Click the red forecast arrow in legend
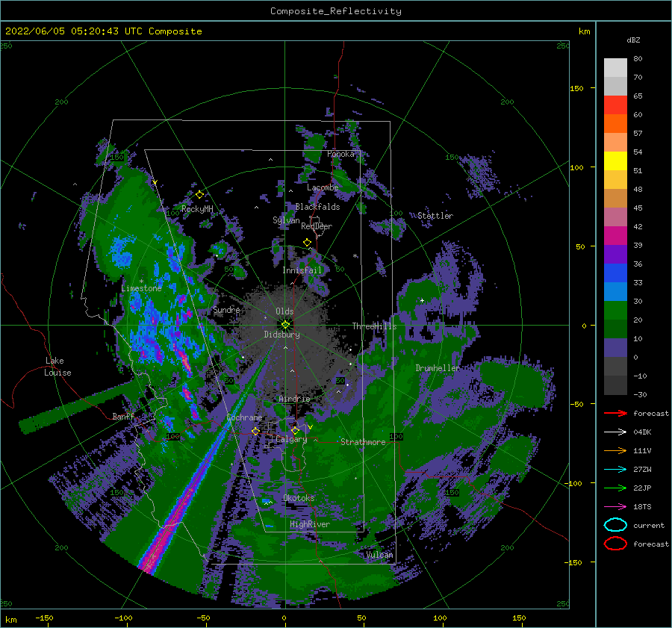The height and width of the screenshot is (628, 672). pyautogui.click(x=615, y=413)
